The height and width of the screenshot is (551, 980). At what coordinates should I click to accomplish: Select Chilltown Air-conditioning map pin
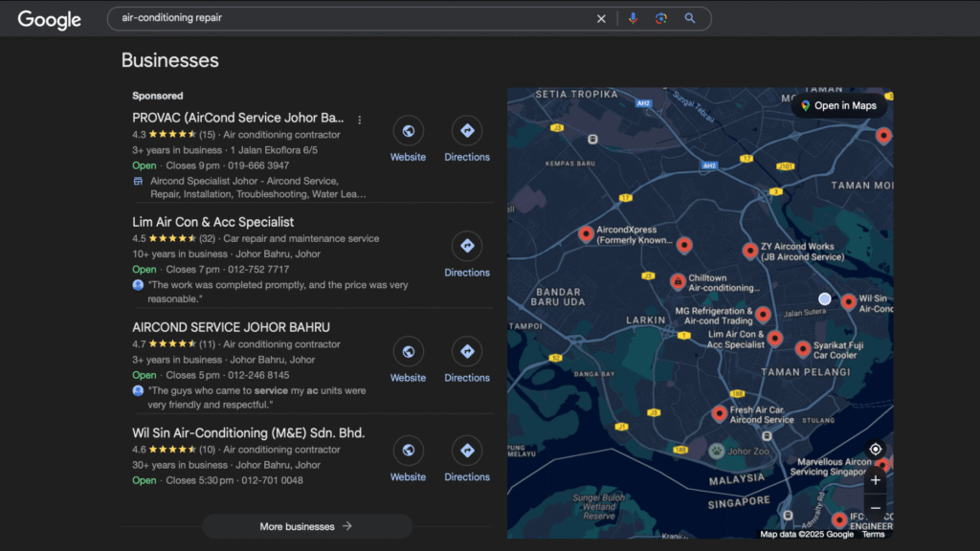pos(678,282)
